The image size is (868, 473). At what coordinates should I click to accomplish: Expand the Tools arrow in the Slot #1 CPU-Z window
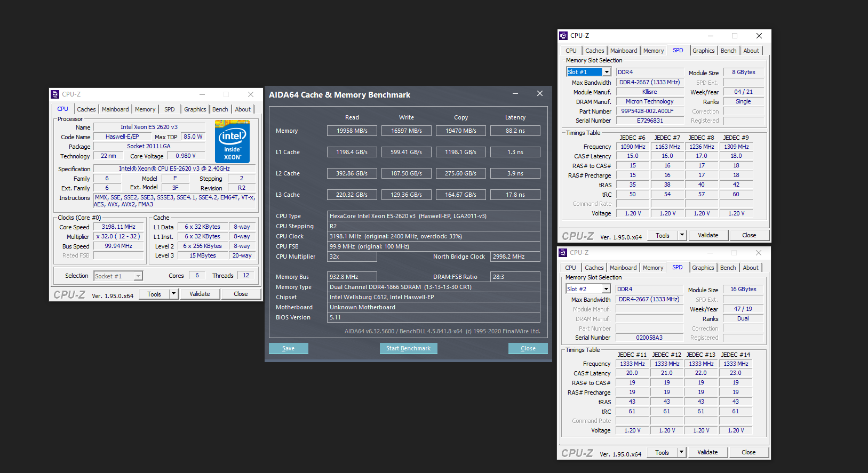click(x=682, y=235)
